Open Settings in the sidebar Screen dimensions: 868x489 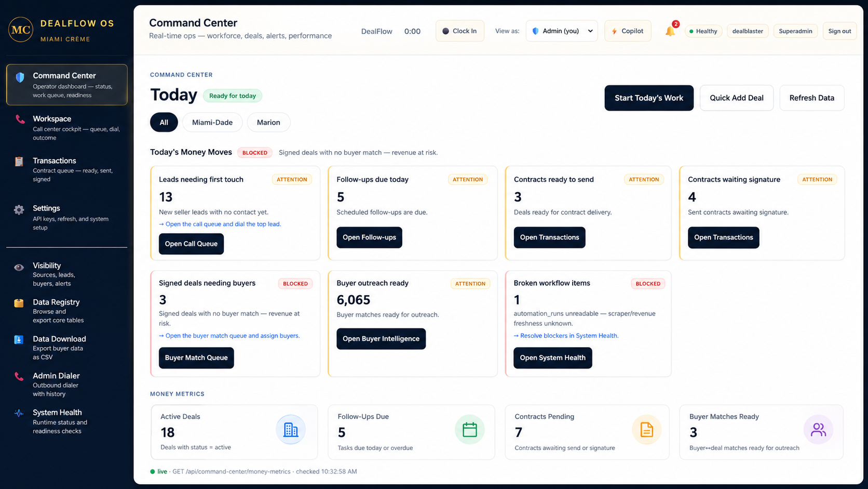(67, 217)
